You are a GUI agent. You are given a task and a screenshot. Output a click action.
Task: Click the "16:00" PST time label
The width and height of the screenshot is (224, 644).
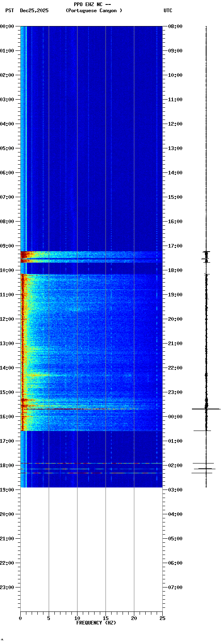pos(7,417)
